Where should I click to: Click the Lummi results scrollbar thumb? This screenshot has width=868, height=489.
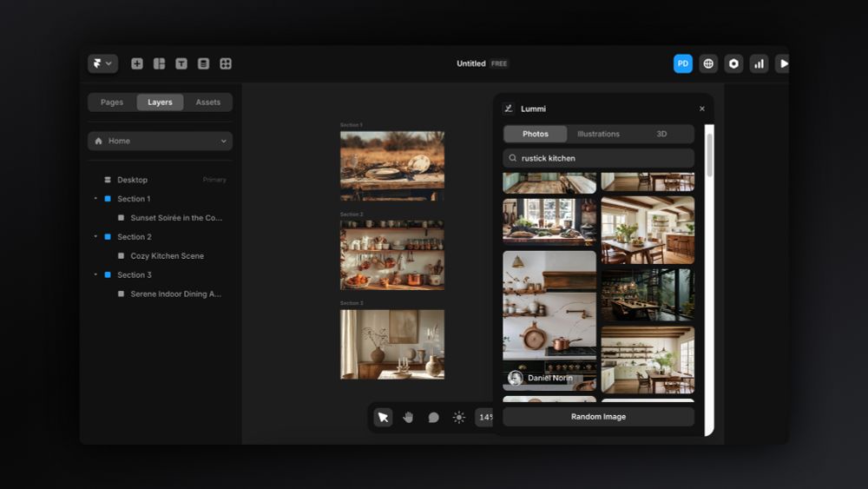coord(710,155)
